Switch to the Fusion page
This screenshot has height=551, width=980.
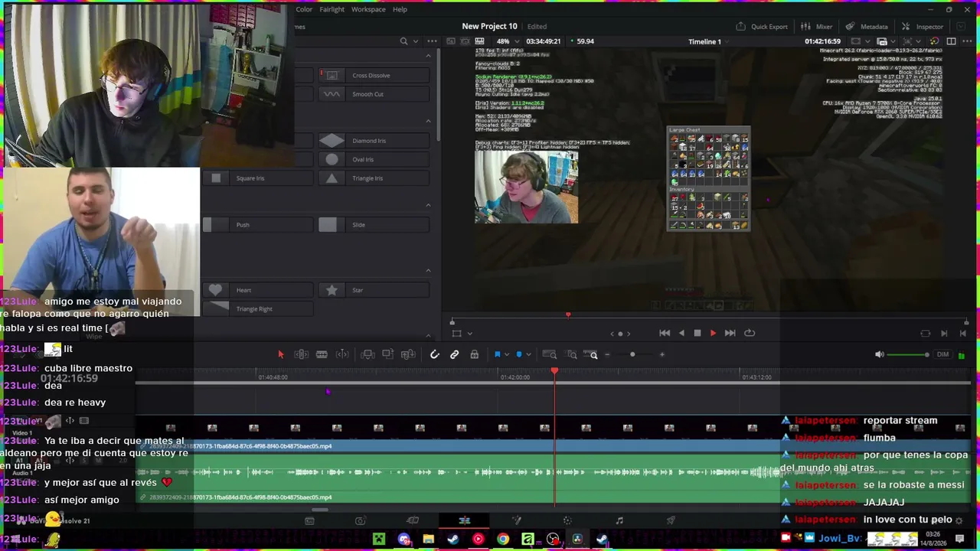click(x=516, y=520)
